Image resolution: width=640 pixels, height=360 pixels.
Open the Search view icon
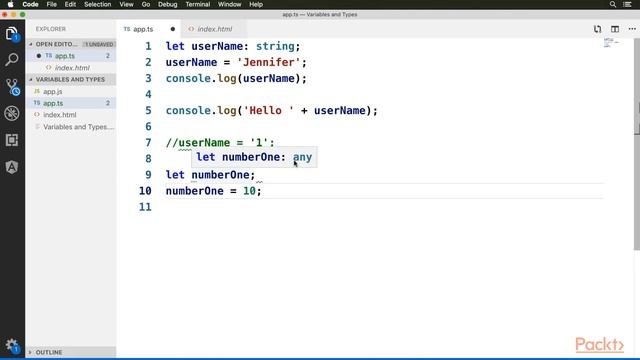tap(12, 60)
